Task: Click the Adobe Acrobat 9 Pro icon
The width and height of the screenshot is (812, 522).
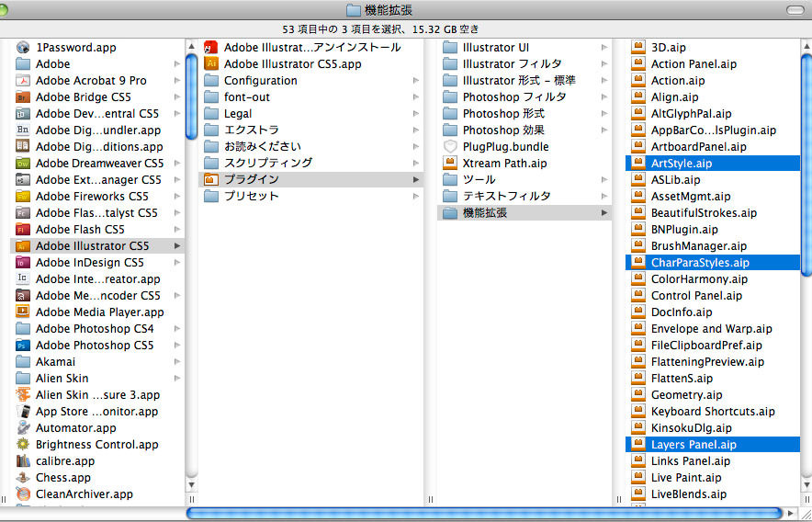Action: click(x=23, y=80)
